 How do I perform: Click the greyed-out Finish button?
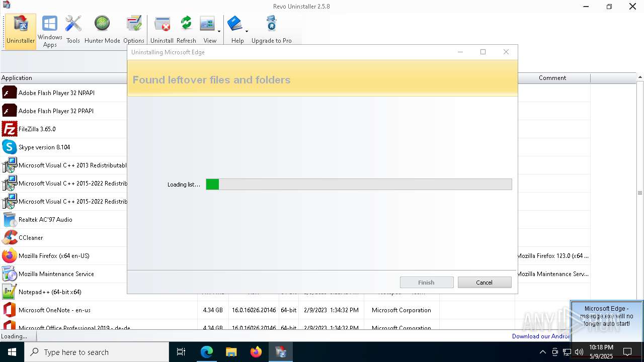(427, 283)
